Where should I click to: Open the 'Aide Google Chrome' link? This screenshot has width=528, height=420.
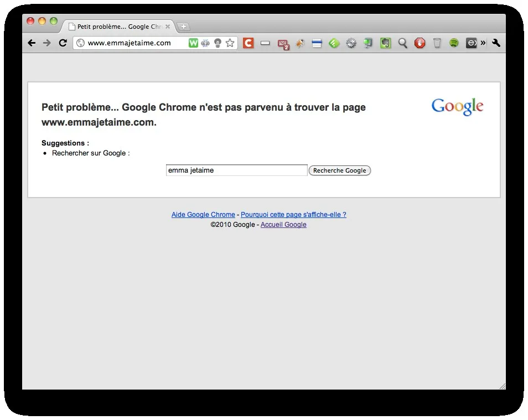click(x=203, y=215)
